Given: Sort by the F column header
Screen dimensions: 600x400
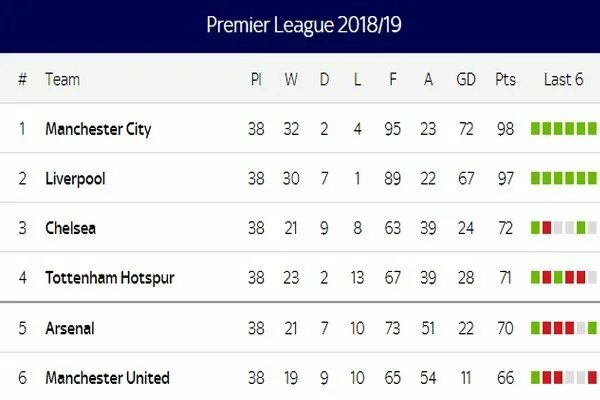Looking at the screenshot, I should click(393, 79).
